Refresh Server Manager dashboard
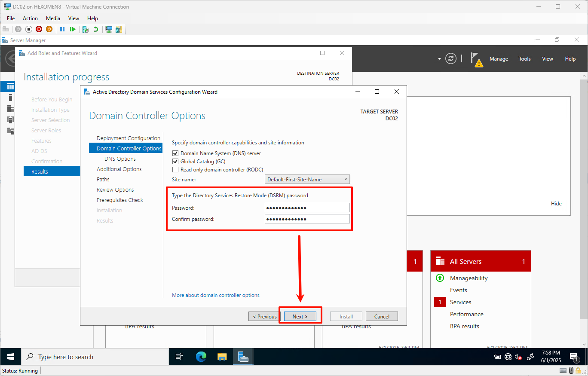This screenshot has height=376, width=588. 451,59
